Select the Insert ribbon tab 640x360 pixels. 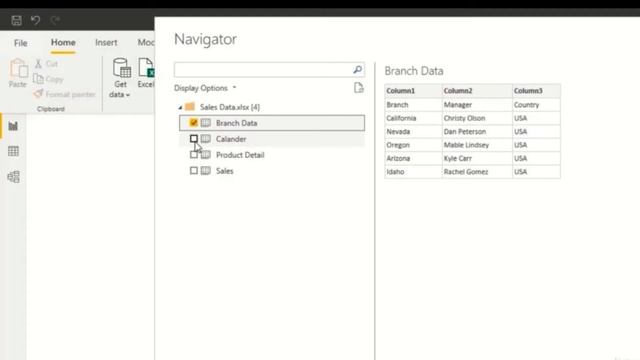click(x=106, y=42)
